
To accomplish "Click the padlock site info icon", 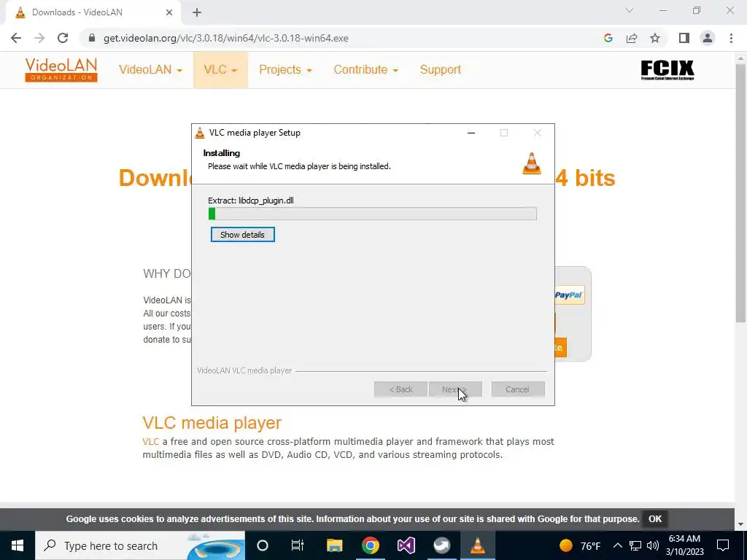I will pos(91,38).
